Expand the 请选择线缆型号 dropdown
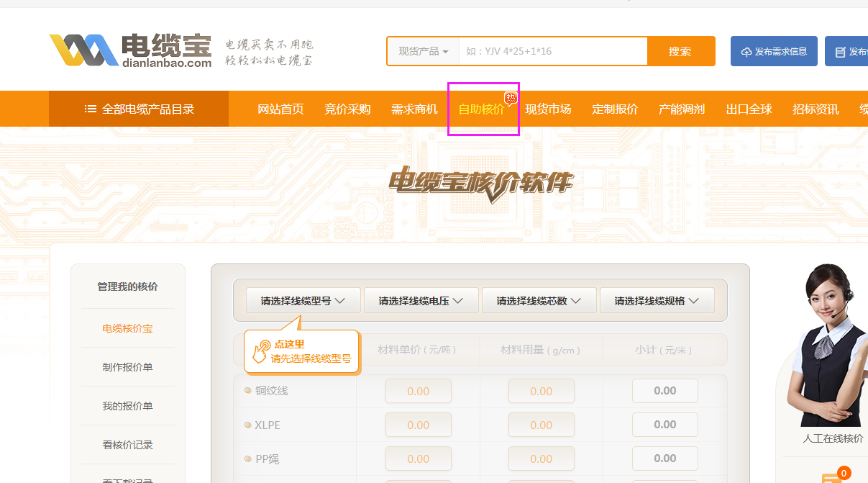The width and height of the screenshot is (868, 483). click(x=303, y=300)
